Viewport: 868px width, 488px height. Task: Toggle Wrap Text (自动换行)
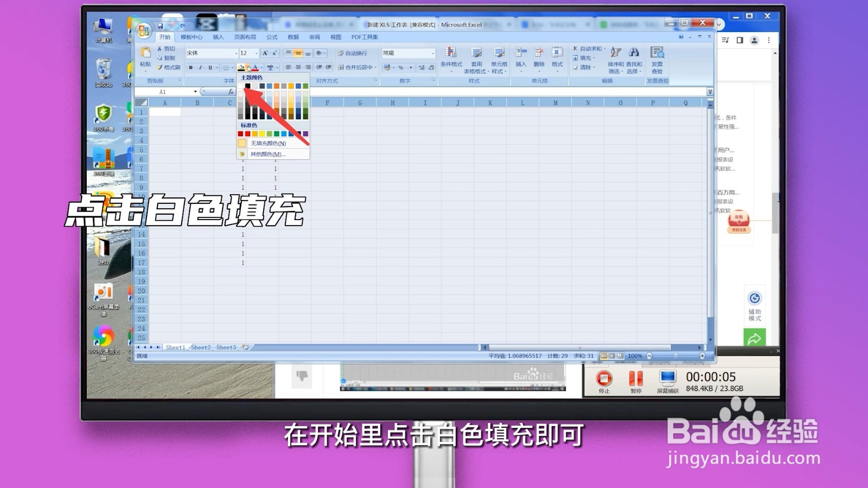(x=353, y=53)
